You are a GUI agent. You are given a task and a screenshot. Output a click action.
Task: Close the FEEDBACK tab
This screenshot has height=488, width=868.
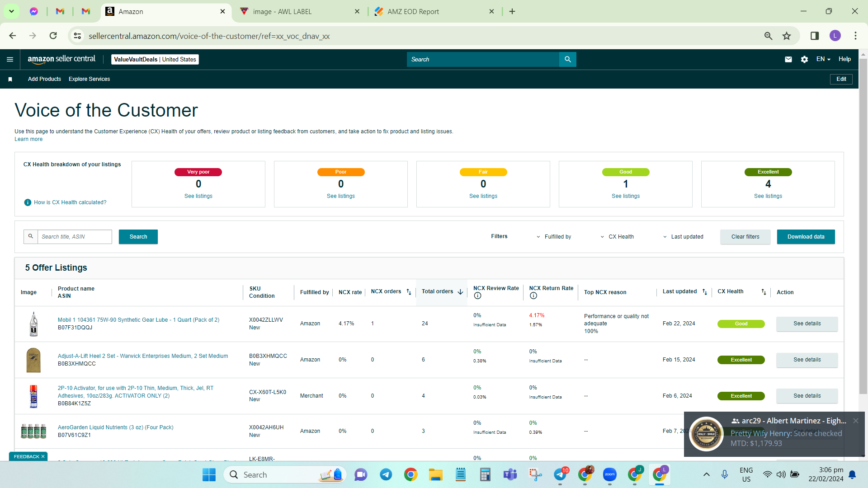[43, 457]
